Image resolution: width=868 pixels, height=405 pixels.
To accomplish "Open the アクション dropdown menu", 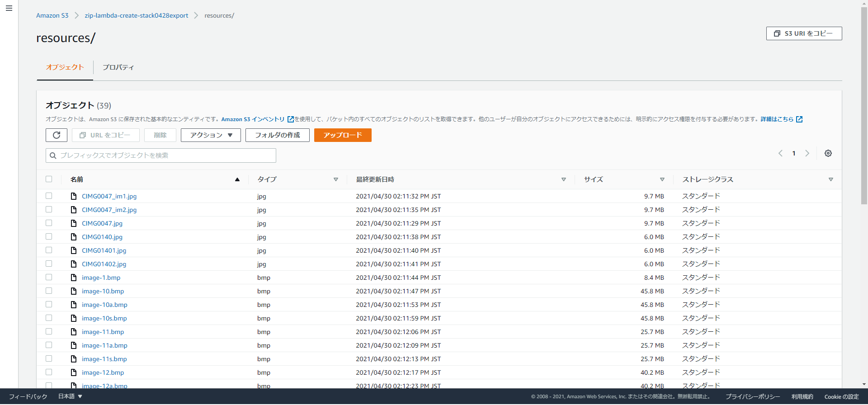I will [x=211, y=135].
